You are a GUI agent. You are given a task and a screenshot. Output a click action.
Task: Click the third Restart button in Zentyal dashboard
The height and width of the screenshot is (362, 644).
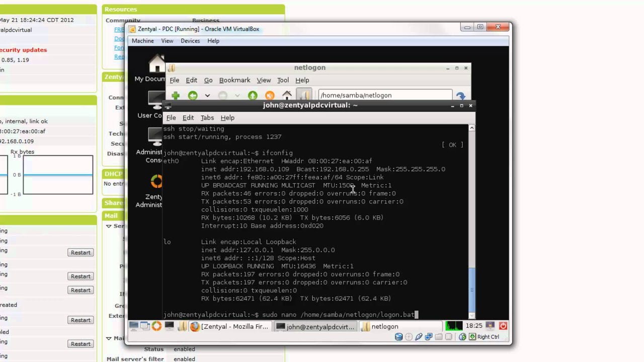click(80, 290)
